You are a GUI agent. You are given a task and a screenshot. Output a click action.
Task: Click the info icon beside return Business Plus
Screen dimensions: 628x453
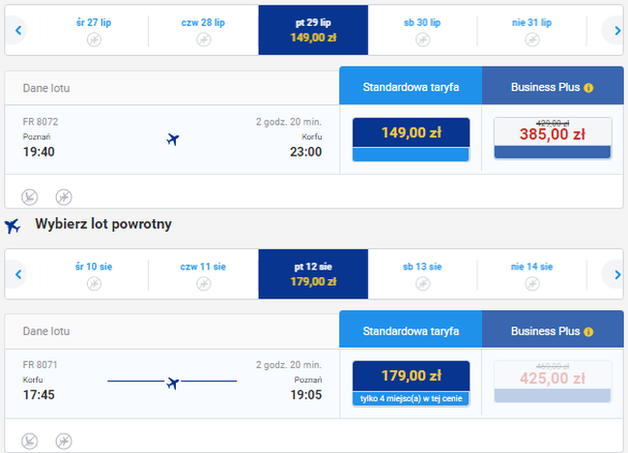589,331
